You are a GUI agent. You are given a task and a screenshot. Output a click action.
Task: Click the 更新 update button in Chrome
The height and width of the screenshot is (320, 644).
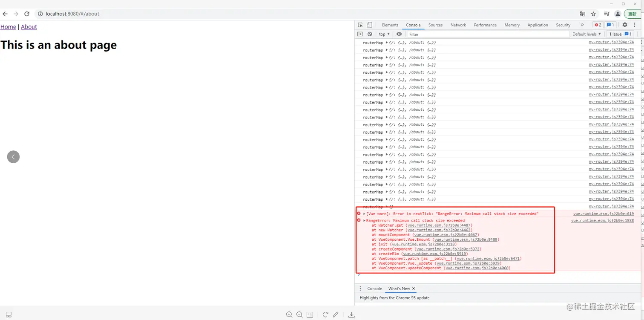pyautogui.click(x=632, y=14)
